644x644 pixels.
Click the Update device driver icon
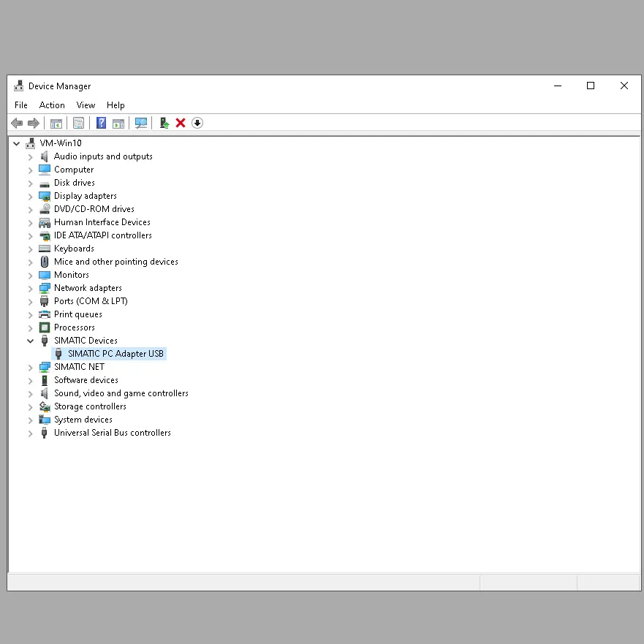pos(164,123)
